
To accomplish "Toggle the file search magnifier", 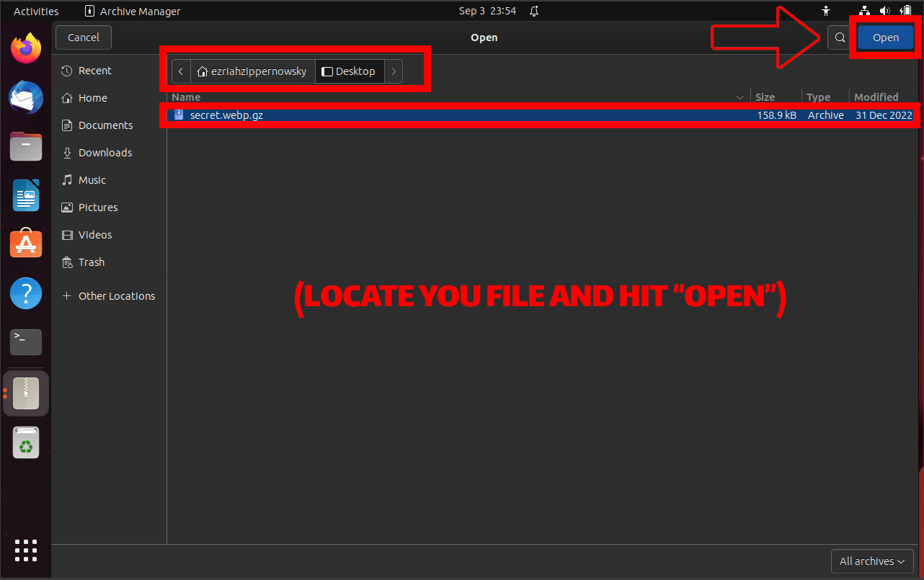I will (x=839, y=37).
